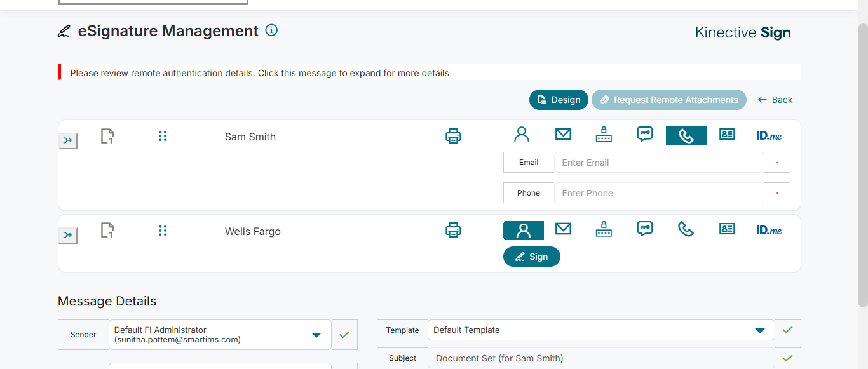Select email authentication for Sam Smith

563,135
